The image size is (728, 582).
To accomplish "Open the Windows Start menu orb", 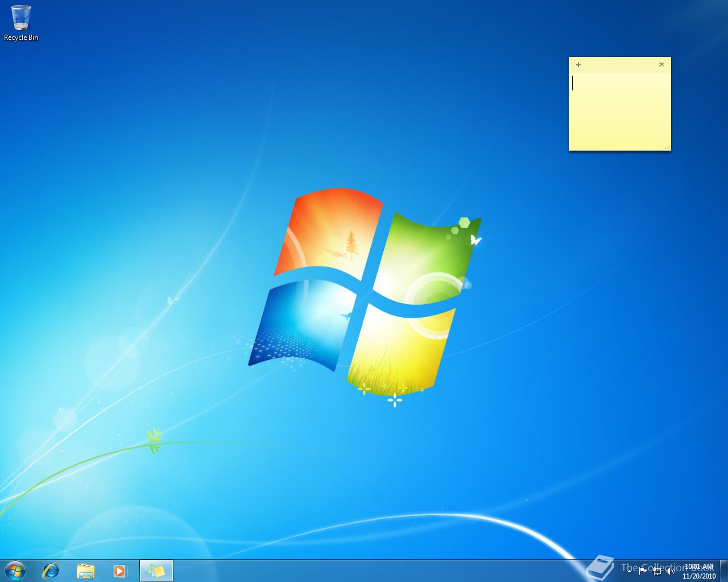I will (15, 570).
